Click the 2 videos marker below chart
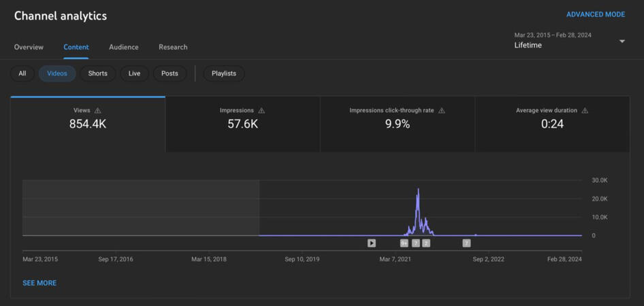The height and width of the screenshot is (306, 644). 426,243
